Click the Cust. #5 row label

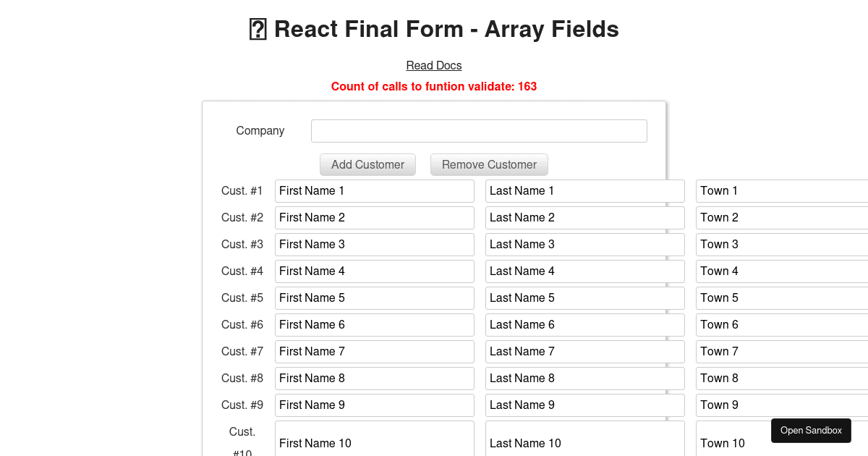tap(242, 298)
